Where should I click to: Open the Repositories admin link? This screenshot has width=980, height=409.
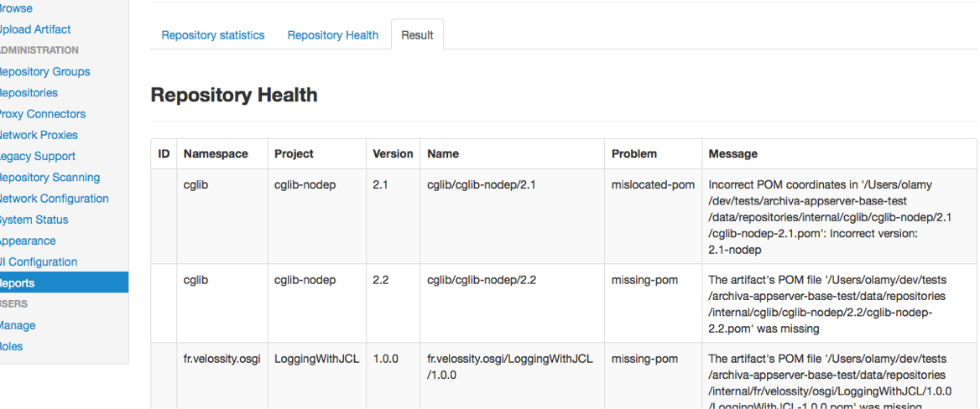[x=29, y=93]
